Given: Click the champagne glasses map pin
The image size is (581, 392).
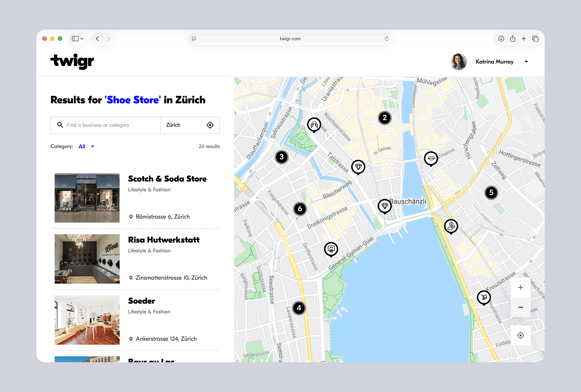Looking at the screenshot, I should click(x=314, y=124).
